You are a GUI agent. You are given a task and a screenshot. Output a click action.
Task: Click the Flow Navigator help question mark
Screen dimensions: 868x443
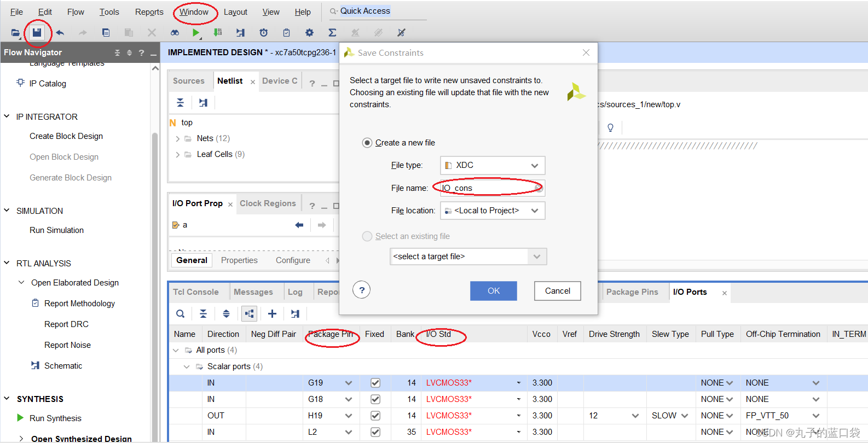(x=141, y=53)
